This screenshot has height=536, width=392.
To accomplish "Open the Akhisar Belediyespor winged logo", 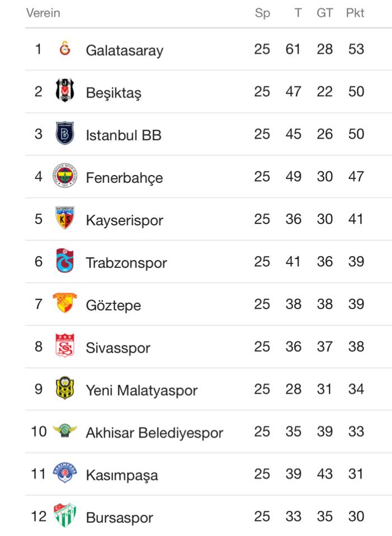I will point(65,430).
